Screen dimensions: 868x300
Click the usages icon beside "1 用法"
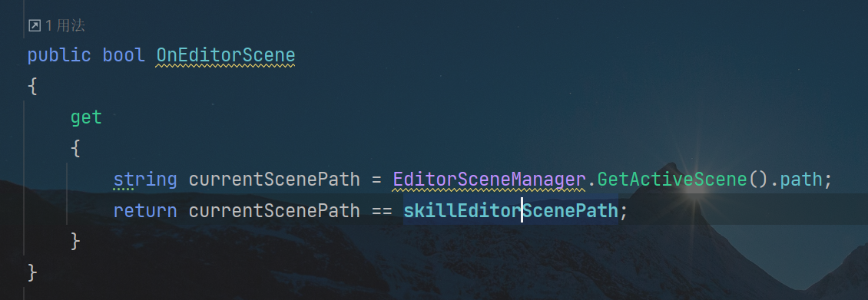tap(35, 25)
